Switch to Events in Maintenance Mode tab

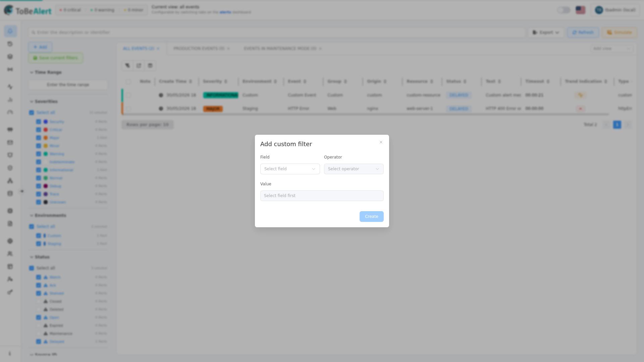(280, 49)
